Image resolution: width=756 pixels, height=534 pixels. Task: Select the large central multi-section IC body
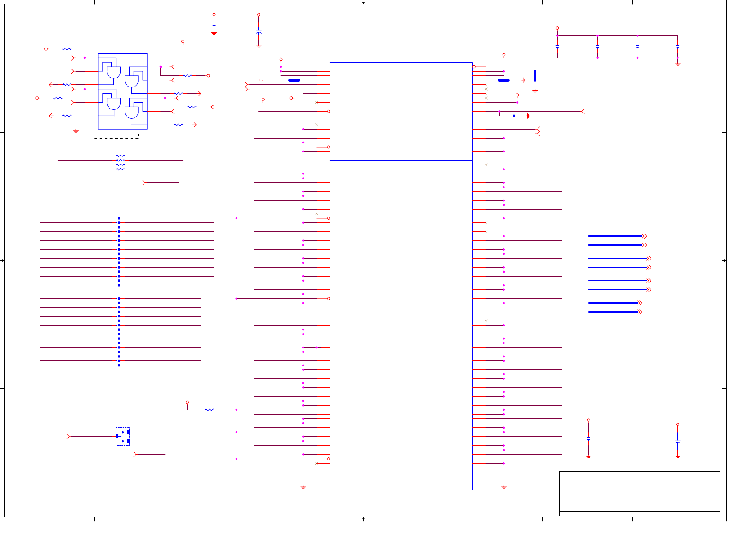401,276
